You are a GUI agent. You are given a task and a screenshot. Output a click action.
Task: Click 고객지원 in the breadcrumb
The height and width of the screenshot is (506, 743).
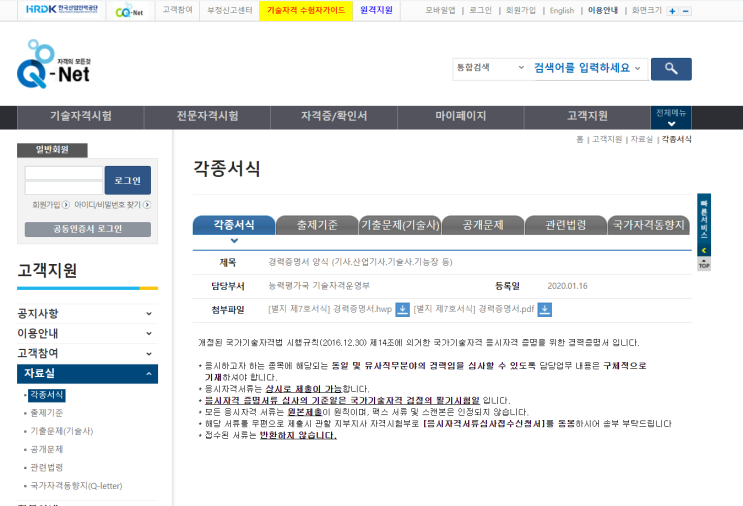click(607, 139)
